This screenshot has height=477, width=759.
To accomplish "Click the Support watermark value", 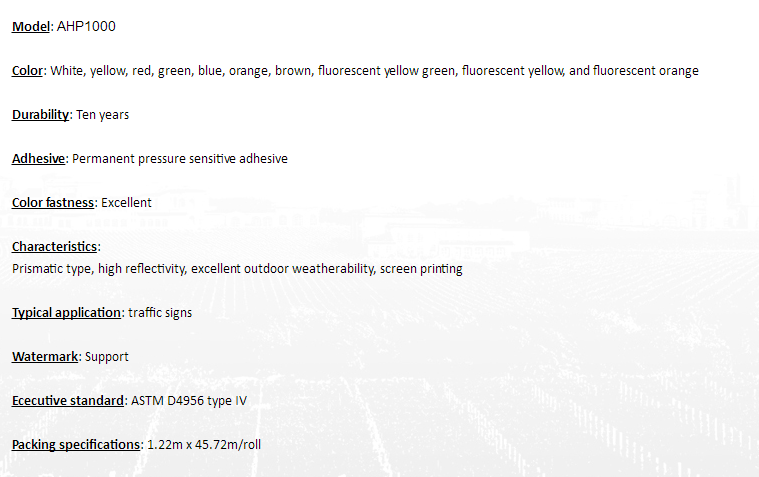I will coord(106,357).
